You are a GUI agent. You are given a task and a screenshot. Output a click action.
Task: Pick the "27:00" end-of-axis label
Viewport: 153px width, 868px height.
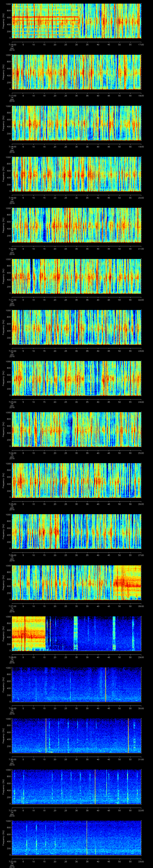click(141, 555)
